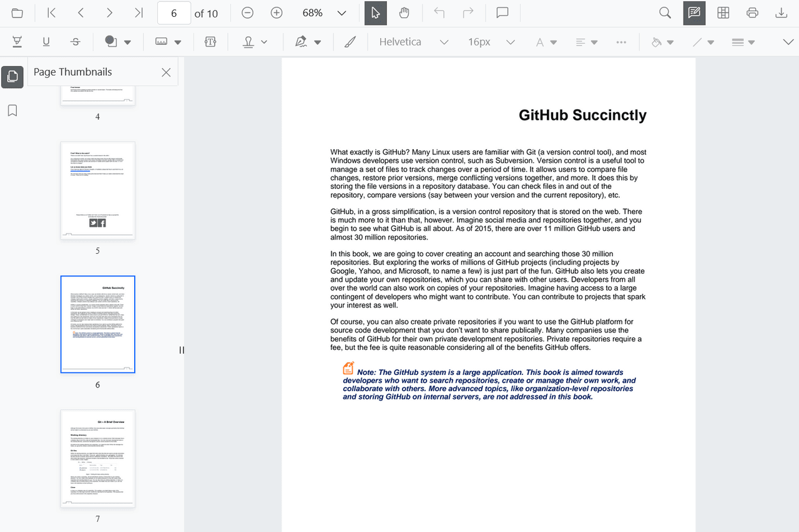The height and width of the screenshot is (532, 799).
Task: Go to the first page
Action: point(52,13)
